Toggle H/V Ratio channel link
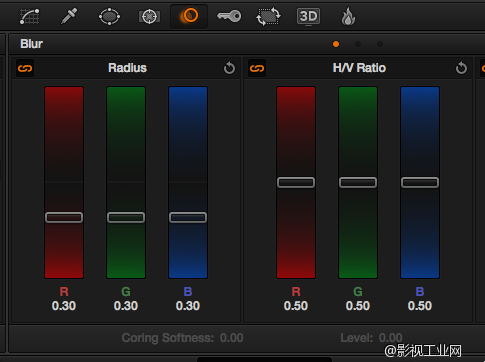485x362 pixels. point(257,68)
